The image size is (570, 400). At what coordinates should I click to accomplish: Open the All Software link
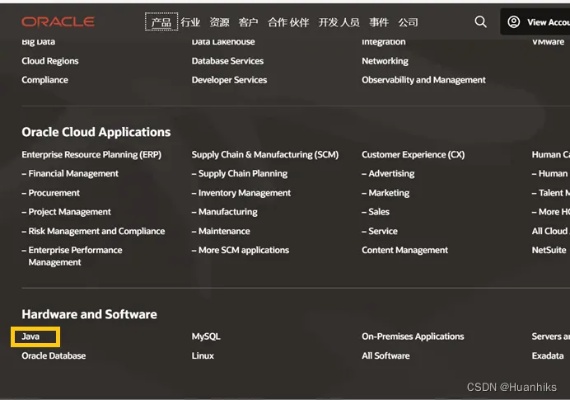(x=386, y=356)
